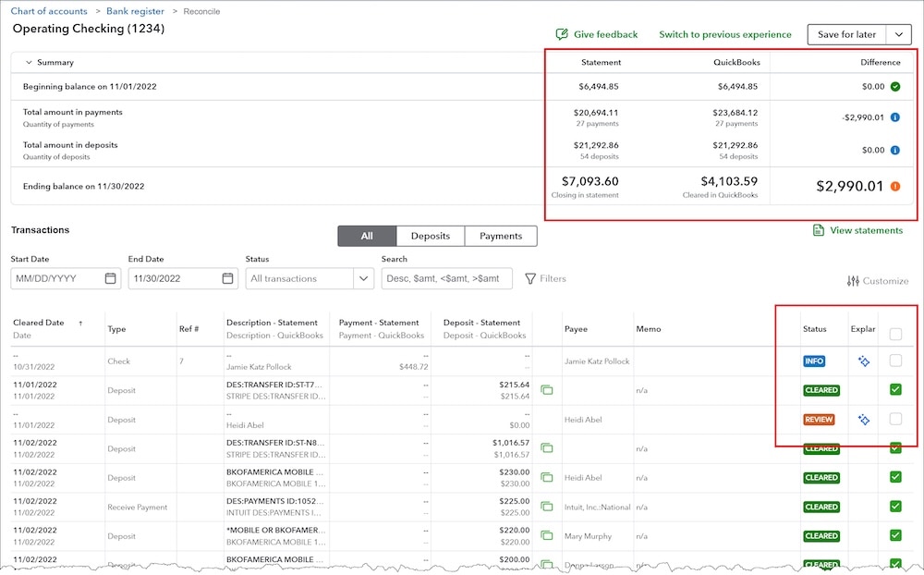Image resolution: width=924 pixels, height=575 pixels.
Task: Click the sort arrow beside Cleared Date
Action: [80, 324]
